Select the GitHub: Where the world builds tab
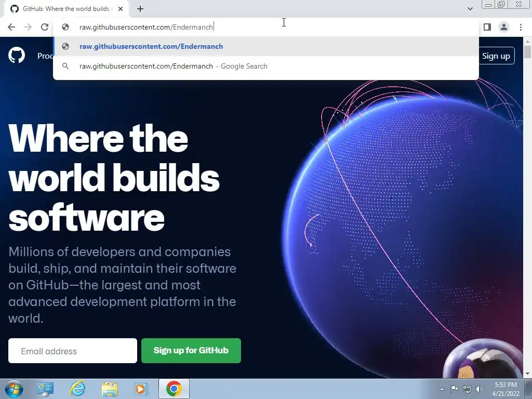This screenshot has width=532, height=399. (66, 9)
